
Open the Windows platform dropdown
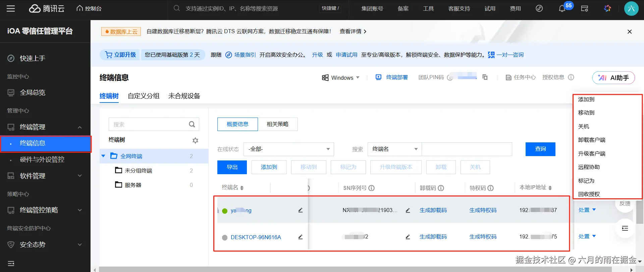click(x=341, y=78)
